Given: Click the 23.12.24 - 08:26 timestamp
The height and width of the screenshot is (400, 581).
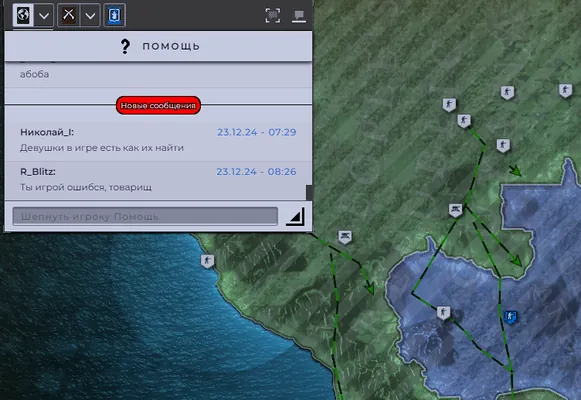Looking at the screenshot, I should pos(256,172).
